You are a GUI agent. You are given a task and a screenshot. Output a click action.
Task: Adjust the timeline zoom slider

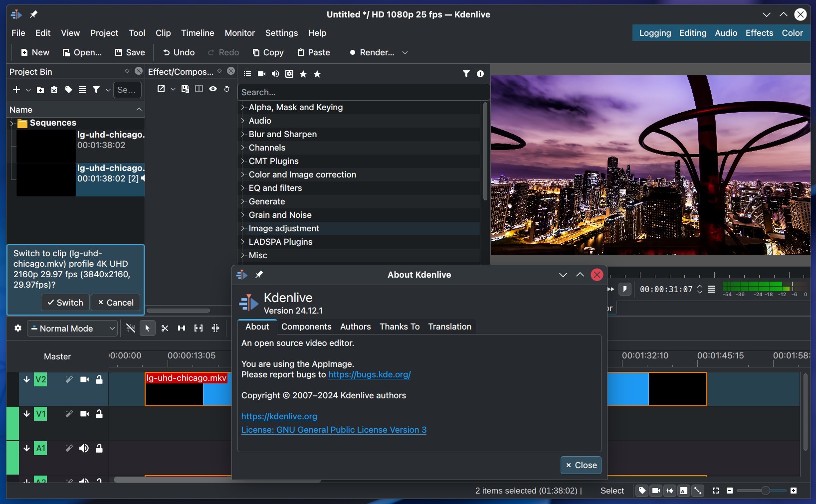(x=762, y=491)
